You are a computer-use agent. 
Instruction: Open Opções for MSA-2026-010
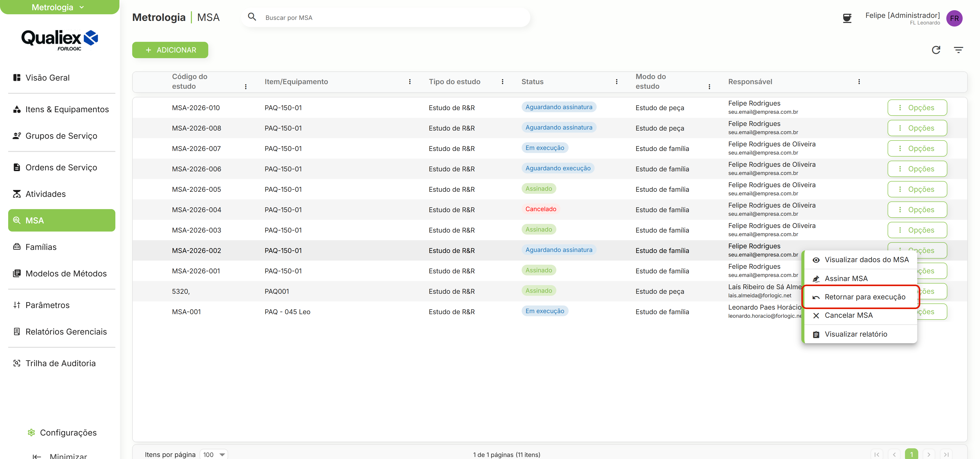917,108
